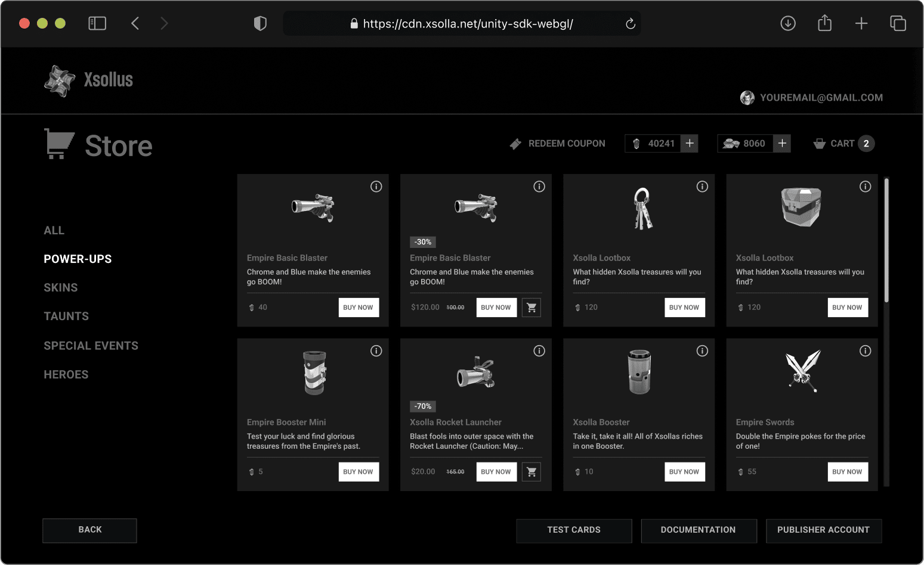Open info icon on Xsolla Booster card

702,351
